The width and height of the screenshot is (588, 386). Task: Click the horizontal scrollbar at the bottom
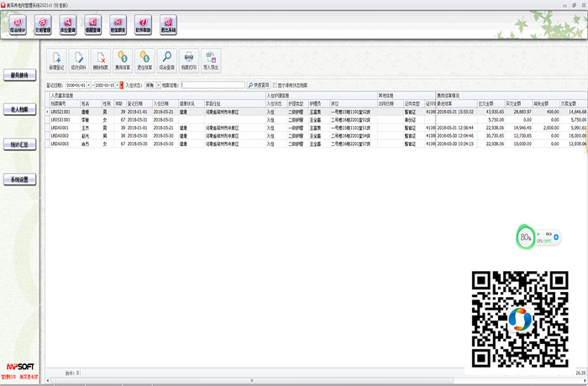point(251,381)
